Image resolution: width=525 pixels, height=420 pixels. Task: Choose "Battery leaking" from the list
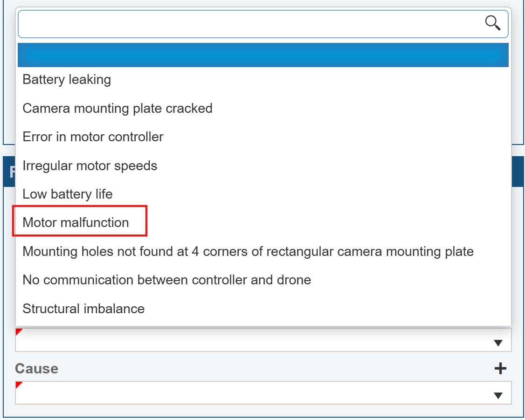point(67,80)
